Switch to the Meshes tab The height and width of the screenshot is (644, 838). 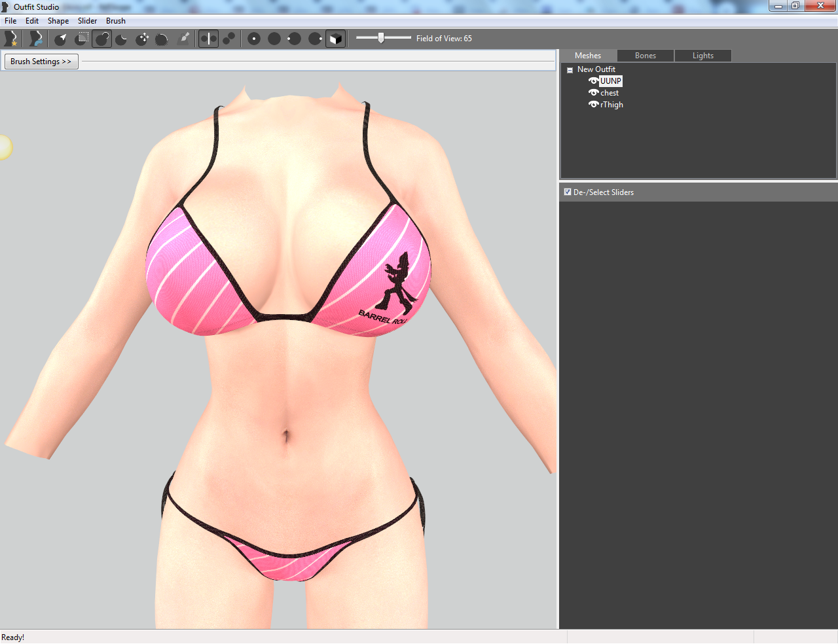point(588,56)
